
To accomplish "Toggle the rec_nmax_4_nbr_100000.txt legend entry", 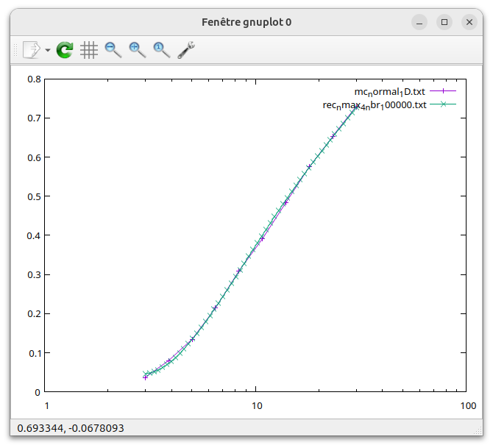I will (375, 105).
